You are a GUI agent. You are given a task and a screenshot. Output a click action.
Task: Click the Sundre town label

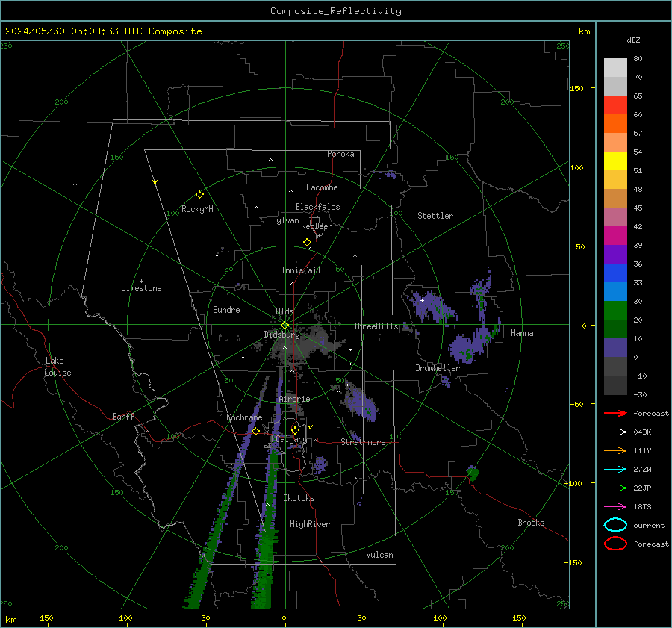pos(226,309)
